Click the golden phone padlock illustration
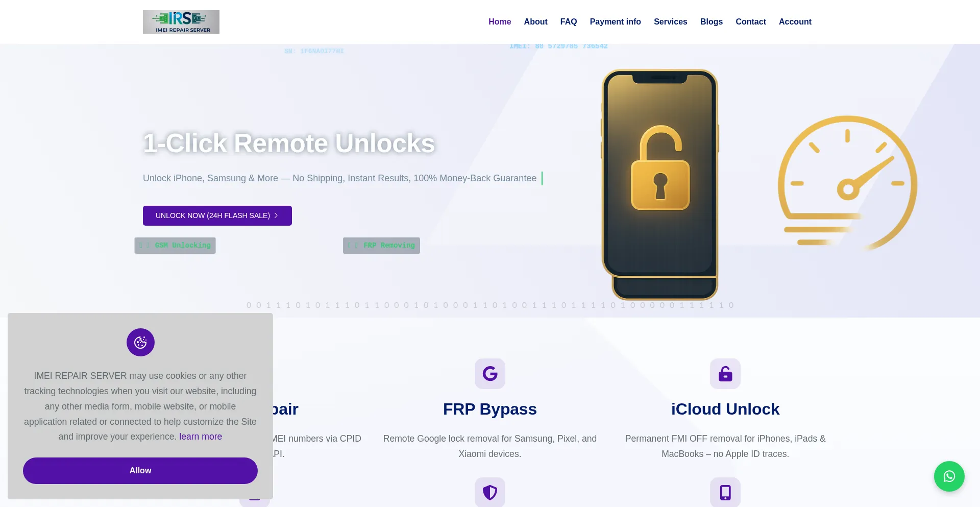 (x=660, y=184)
